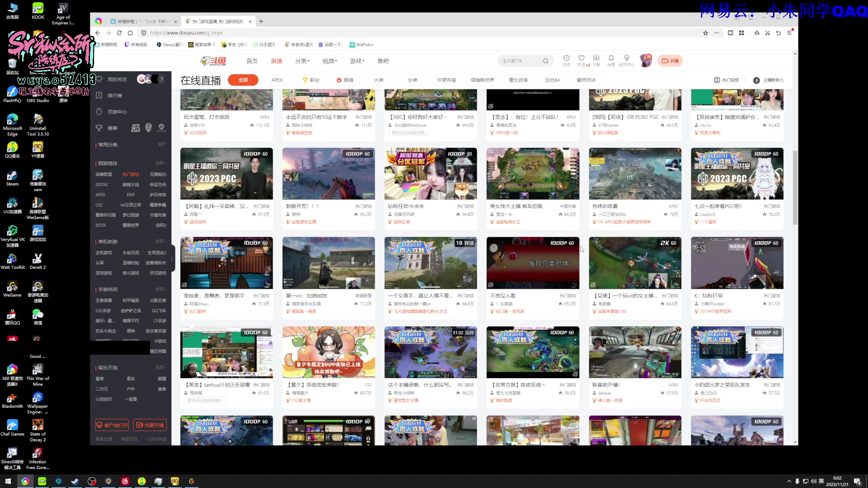868x488 pixels.
Task: Click the browser scissors screenshot icon
Action: coord(767,33)
